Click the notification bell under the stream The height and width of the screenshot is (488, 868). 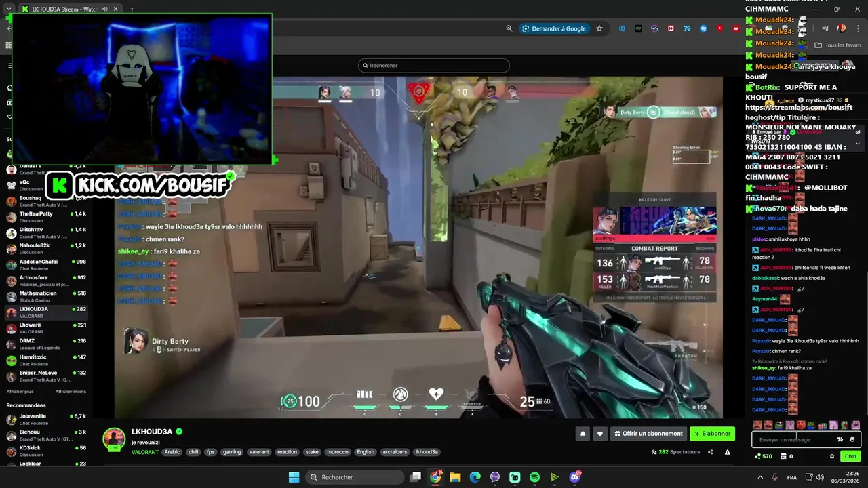pyautogui.click(x=582, y=434)
